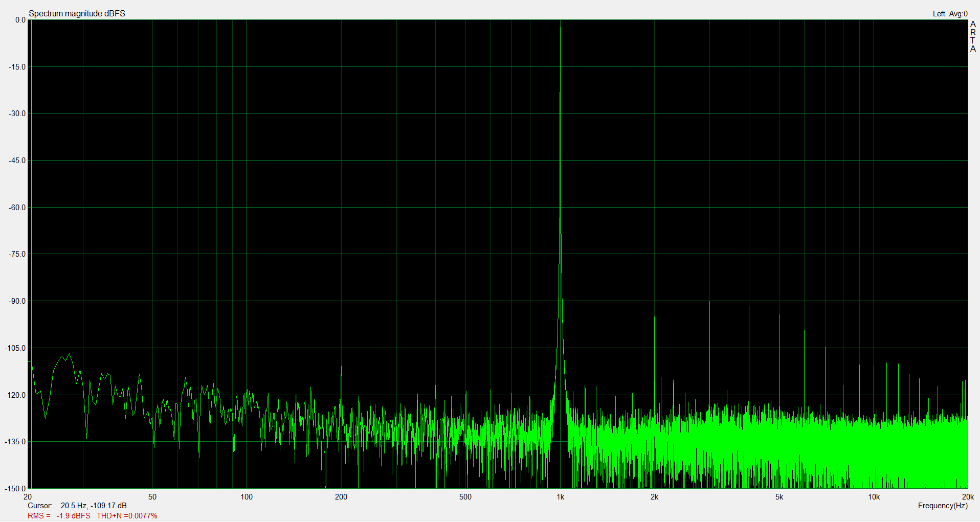Click the '-75.0' dBFS axis value

click(x=17, y=254)
